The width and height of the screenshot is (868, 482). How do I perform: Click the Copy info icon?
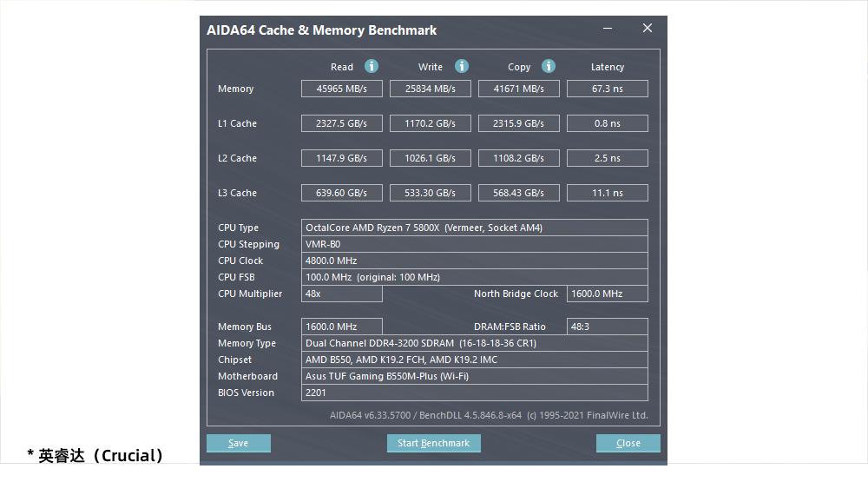[549, 66]
